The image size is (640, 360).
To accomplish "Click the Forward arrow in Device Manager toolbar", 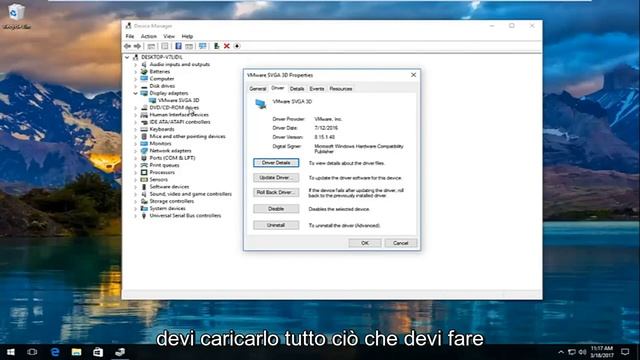I will click(138, 46).
